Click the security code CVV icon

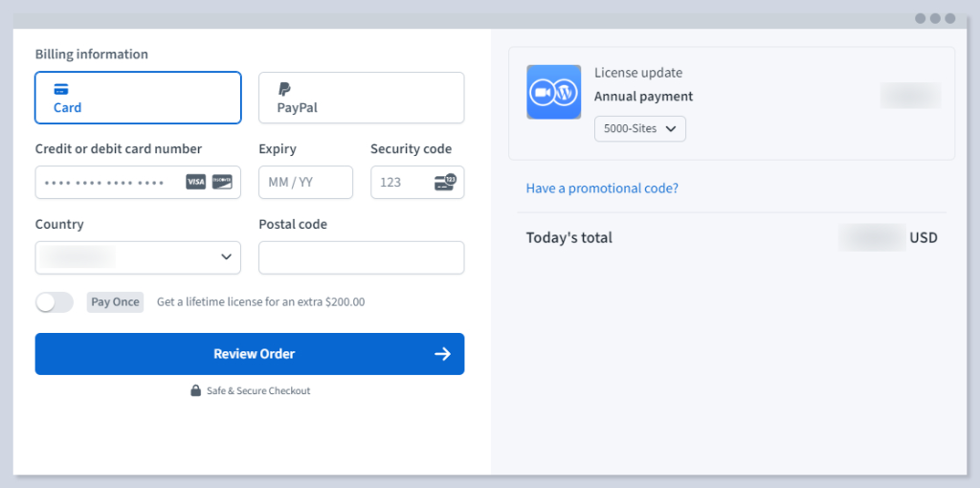coord(445,182)
